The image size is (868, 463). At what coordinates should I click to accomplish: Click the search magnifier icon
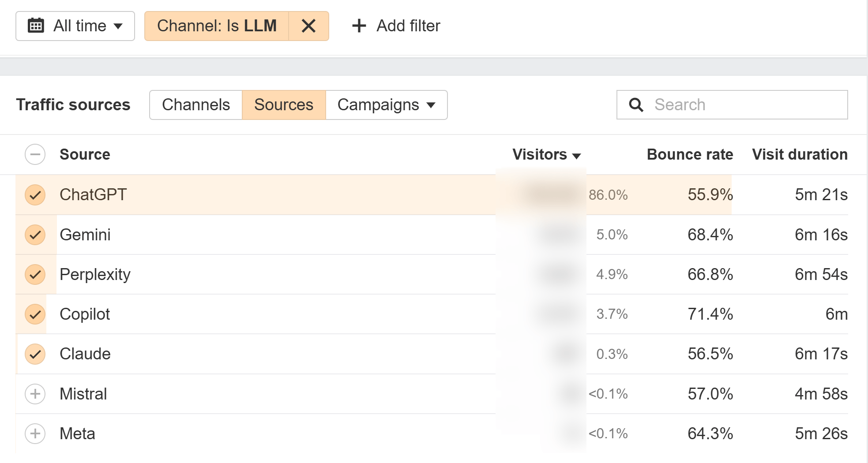(x=635, y=105)
